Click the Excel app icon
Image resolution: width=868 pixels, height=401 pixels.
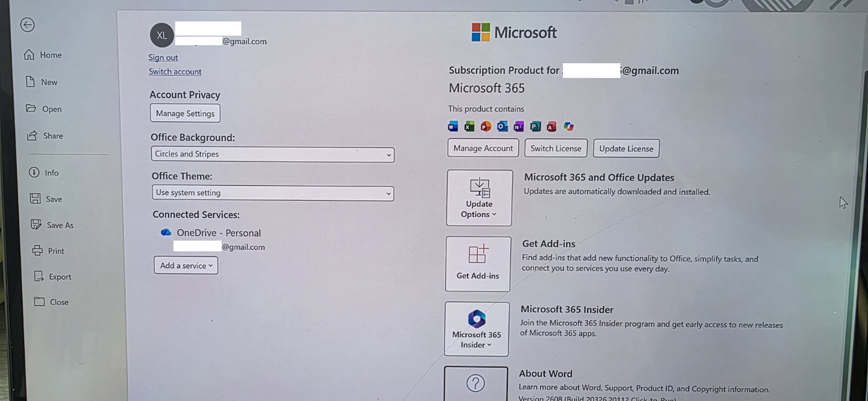click(469, 126)
